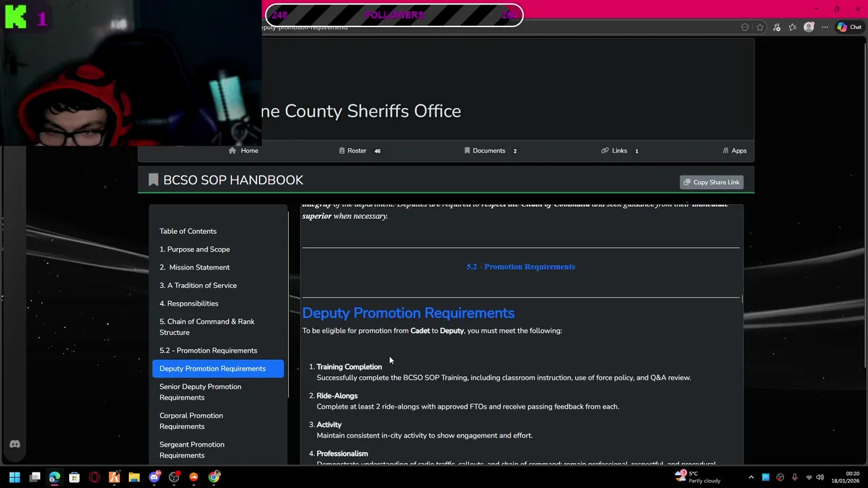The width and height of the screenshot is (868, 488).
Task: Open Sergeant Promotion Requirements
Action: pyautogui.click(x=192, y=450)
